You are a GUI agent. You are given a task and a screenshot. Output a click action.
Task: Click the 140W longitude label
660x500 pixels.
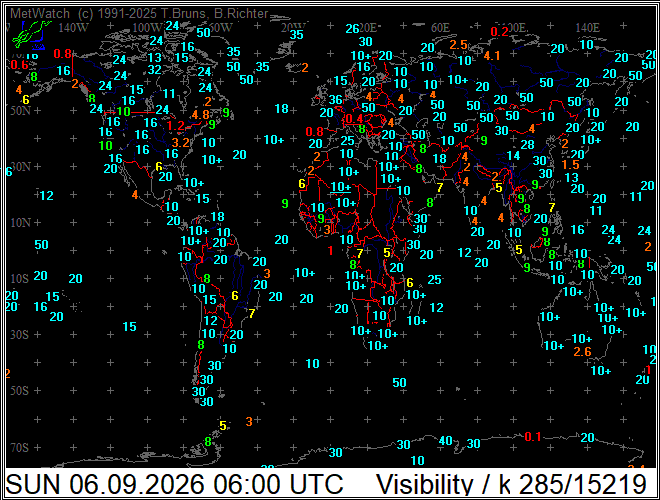(x=73, y=28)
